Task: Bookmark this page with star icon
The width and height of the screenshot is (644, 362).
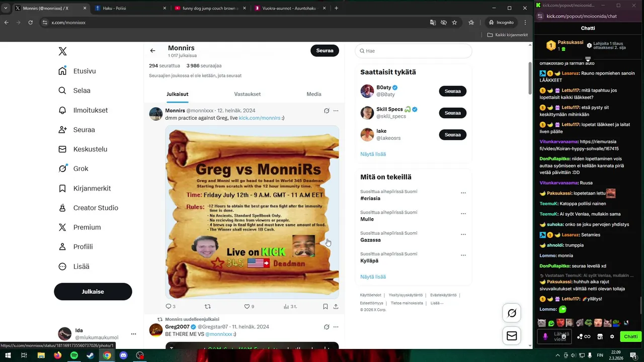Action: pyautogui.click(x=454, y=23)
